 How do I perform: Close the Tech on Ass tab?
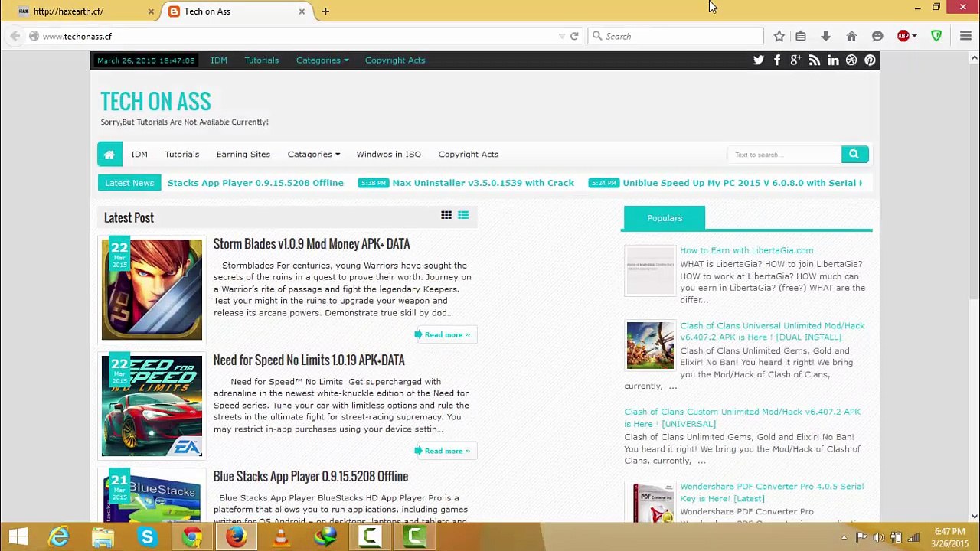coord(302,11)
